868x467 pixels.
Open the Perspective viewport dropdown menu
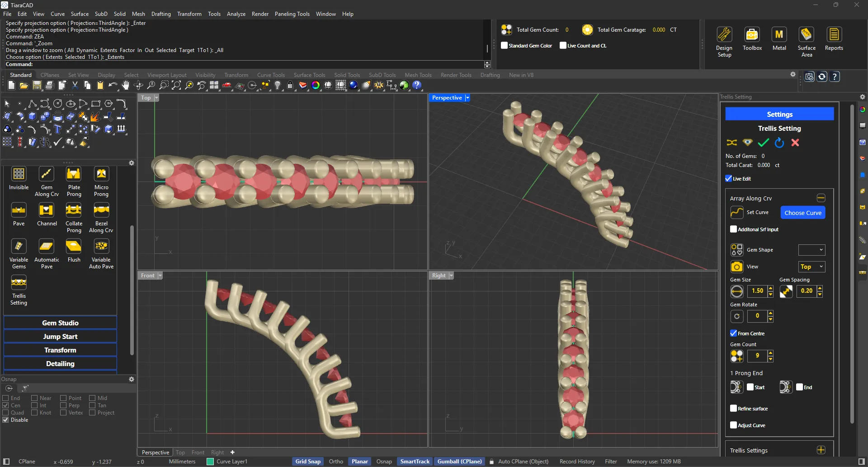click(x=467, y=98)
